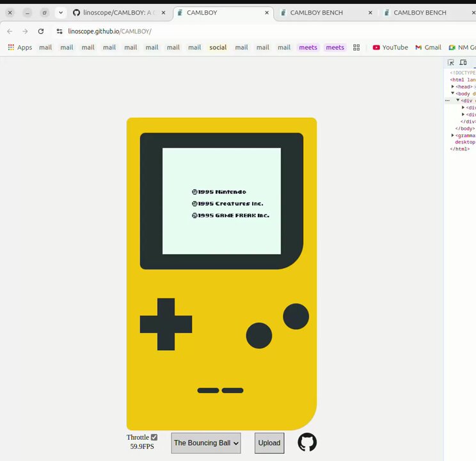
Task: Click the right pill-shaped Start button
Action: [x=232, y=391]
